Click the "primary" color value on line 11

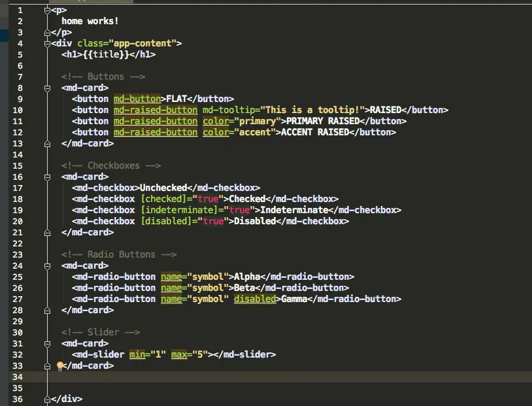tap(258, 121)
